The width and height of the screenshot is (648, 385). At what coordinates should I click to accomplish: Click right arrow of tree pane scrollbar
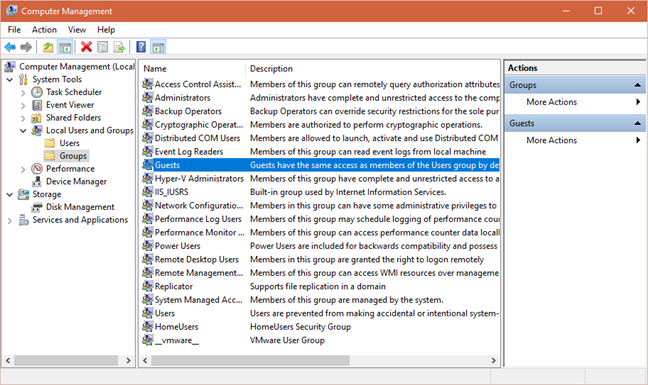[x=128, y=361]
